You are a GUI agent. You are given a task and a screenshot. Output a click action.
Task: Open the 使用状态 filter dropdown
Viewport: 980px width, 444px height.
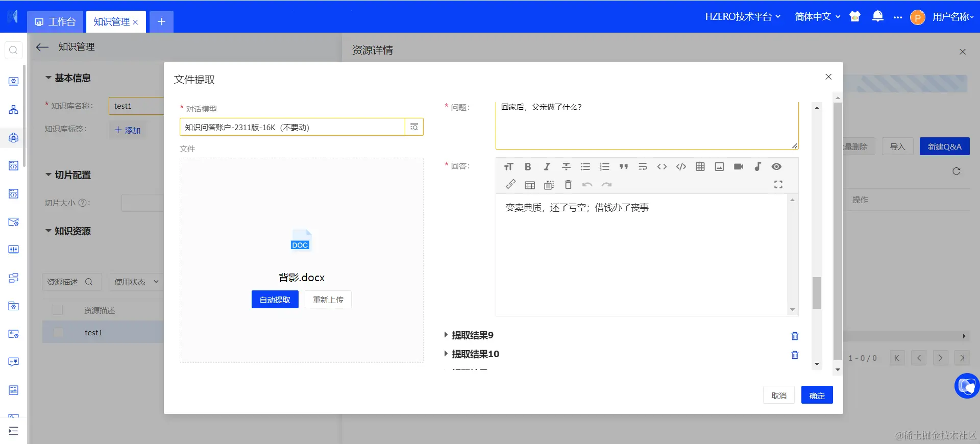(x=136, y=282)
